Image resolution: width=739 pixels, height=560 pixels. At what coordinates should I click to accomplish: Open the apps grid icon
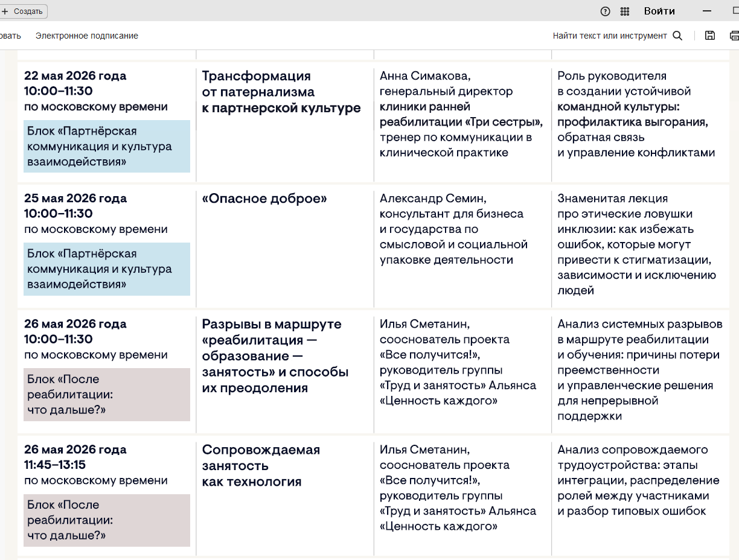coord(625,11)
